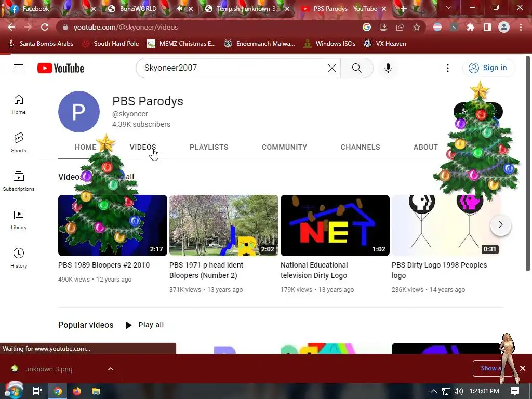Open the YouTube hamburger guide menu
532x399 pixels.
[x=19, y=68]
